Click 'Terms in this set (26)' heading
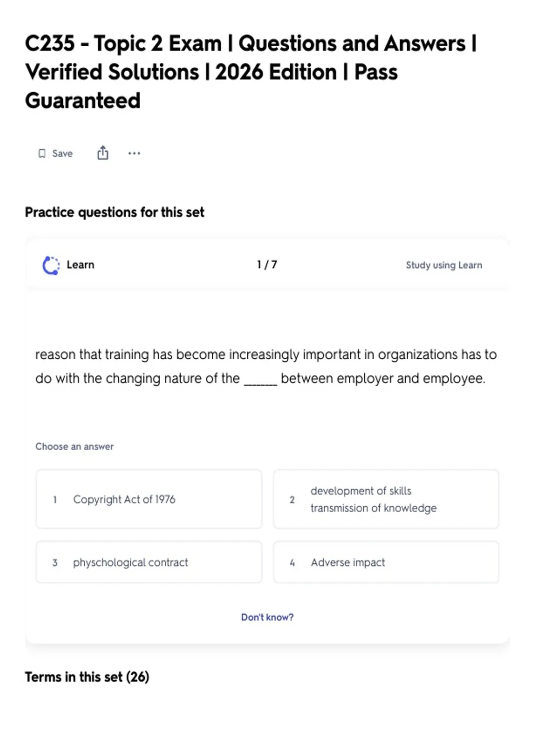Screen dimensions: 534x756 [x=87, y=677]
